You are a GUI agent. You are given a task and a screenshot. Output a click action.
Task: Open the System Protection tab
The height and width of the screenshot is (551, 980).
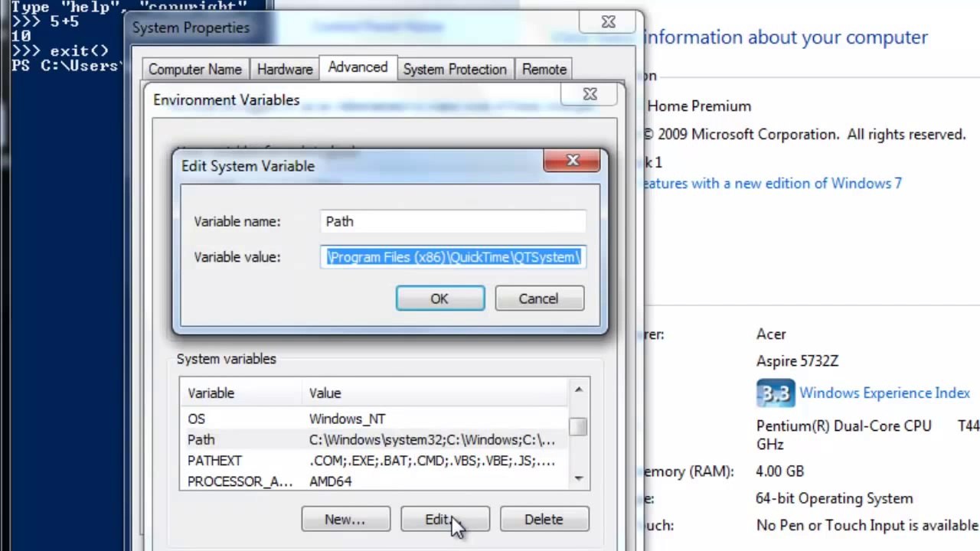[455, 69]
